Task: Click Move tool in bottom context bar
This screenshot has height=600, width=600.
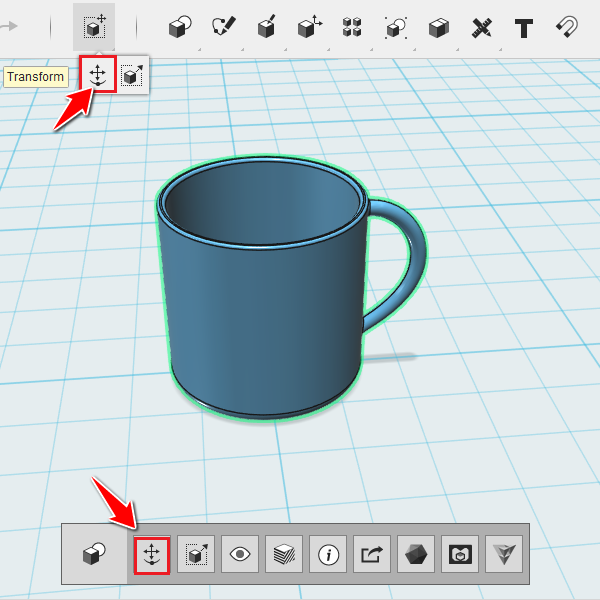Action: 152,554
